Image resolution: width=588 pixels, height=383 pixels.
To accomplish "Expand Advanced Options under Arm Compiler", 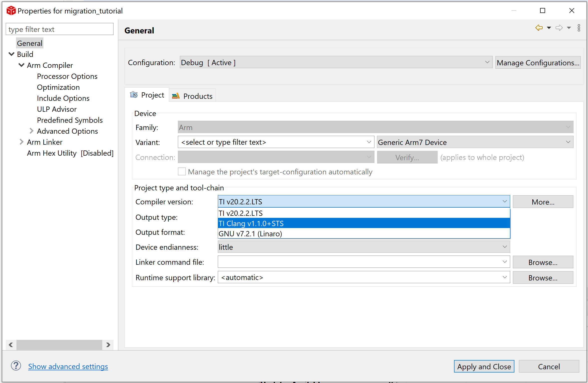I will pos(31,131).
